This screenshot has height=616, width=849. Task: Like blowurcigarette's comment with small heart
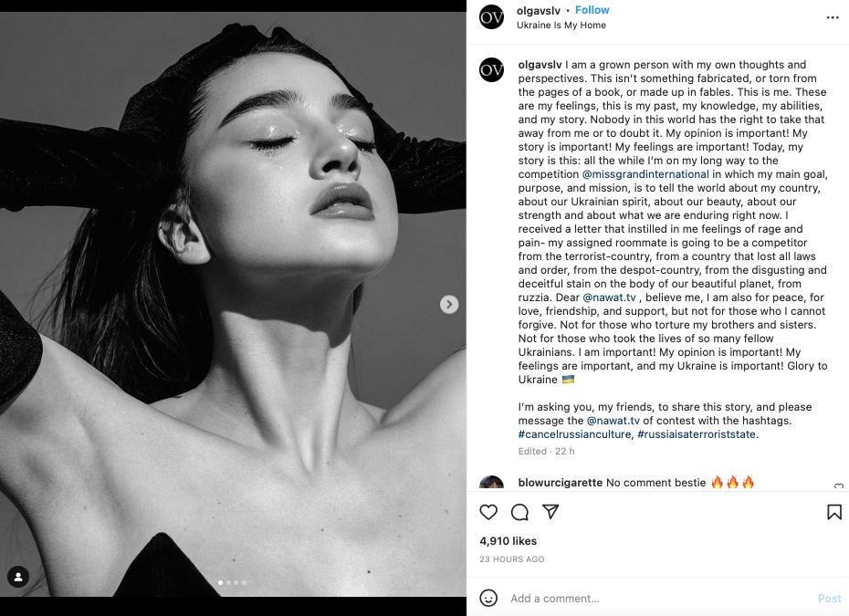[839, 485]
